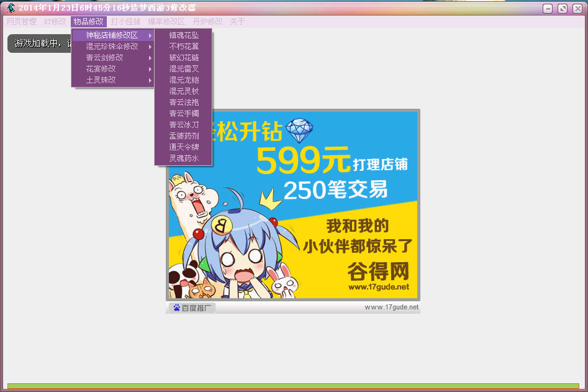588x392 pixels.
Task: Choose 破幻花链 item
Action: (184, 58)
